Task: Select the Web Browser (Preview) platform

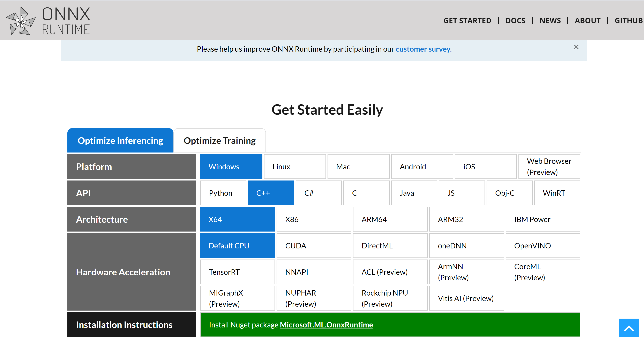Action: click(x=549, y=167)
